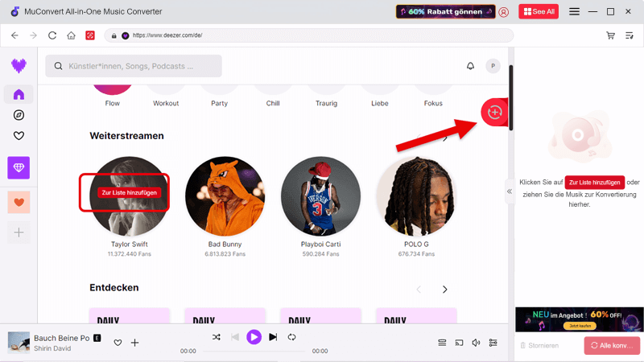The width and height of the screenshot is (644, 362).
Task: Open the Explore compass icon
Action: (x=19, y=115)
